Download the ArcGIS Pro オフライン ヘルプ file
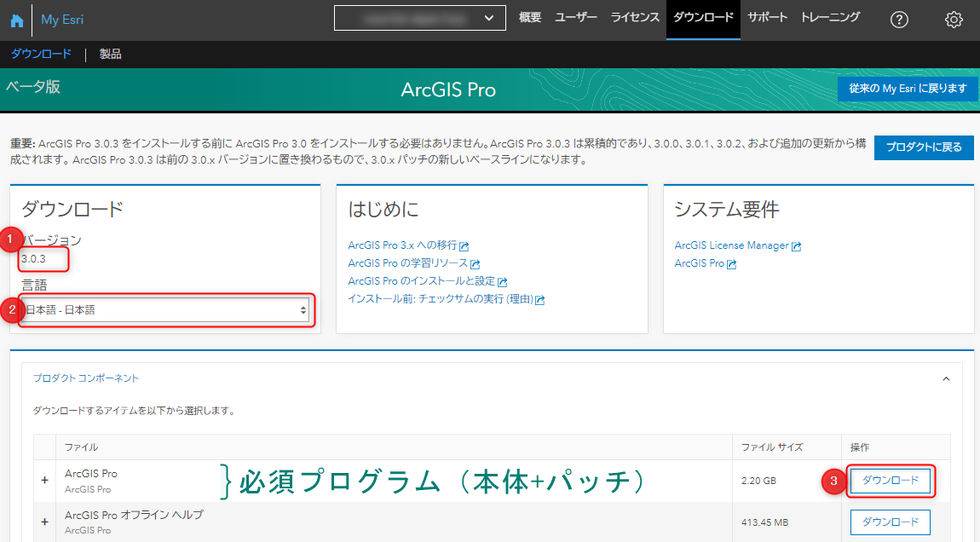 890,522
